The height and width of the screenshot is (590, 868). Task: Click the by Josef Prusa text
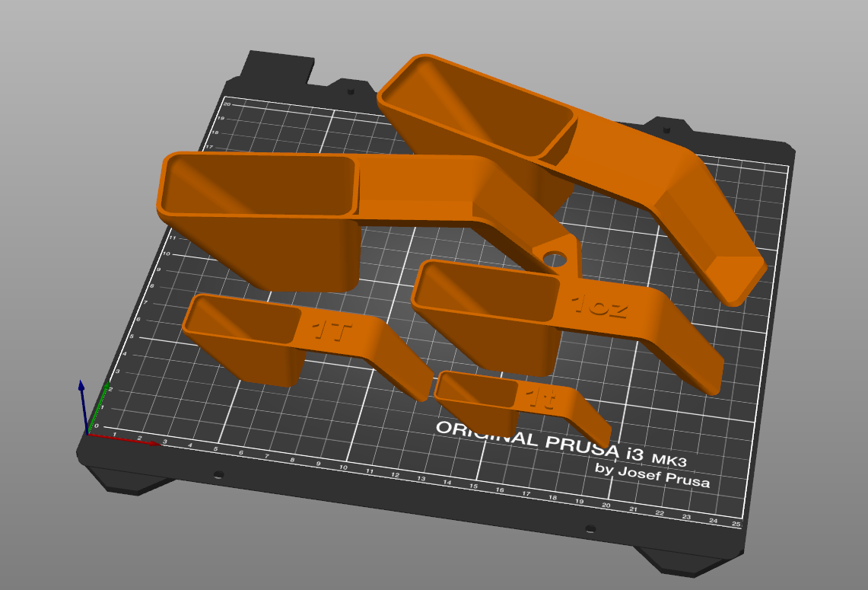(x=654, y=474)
